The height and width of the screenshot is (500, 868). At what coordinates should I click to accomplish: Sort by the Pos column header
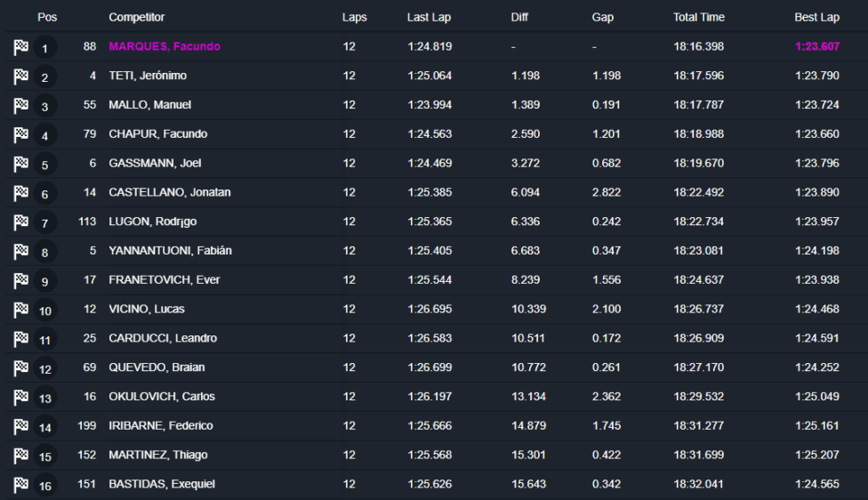[47, 17]
